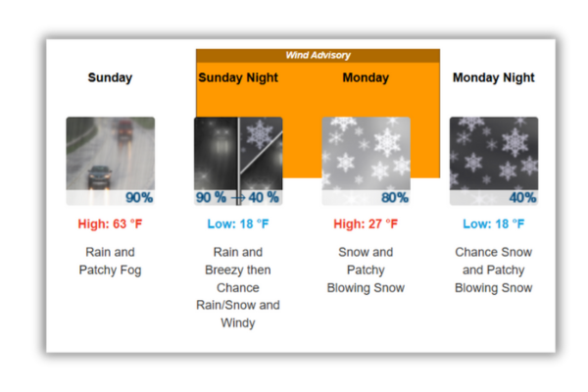The width and height of the screenshot is (588, 392).
Task: Click the rain half of Sunday Night icon
Action: click(x=215, y=152)
